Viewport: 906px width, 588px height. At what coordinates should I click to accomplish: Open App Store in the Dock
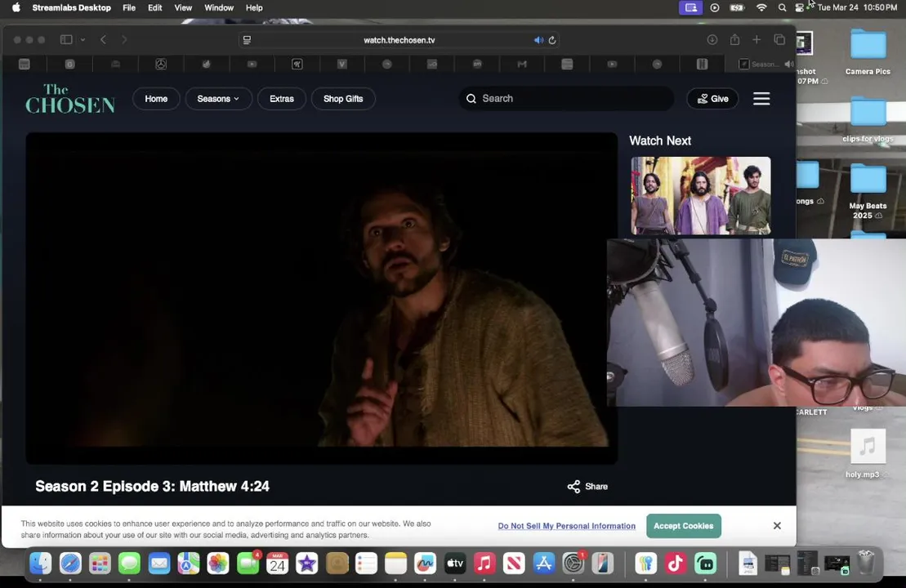(x=544, y=563)
